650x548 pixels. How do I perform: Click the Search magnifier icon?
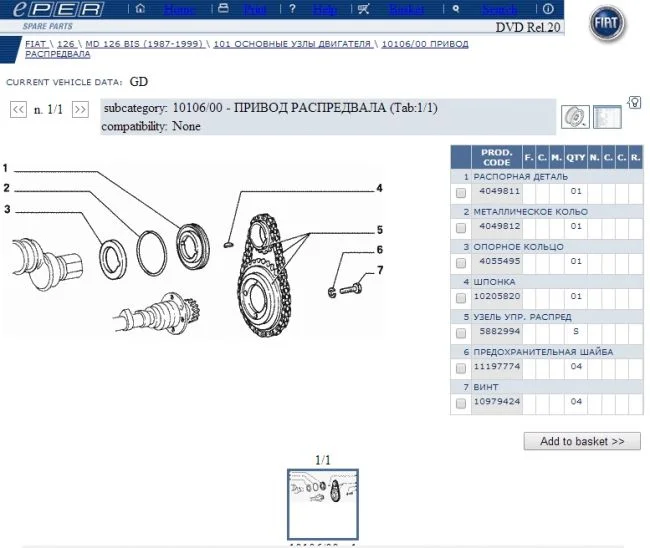(x=456, y=9)
